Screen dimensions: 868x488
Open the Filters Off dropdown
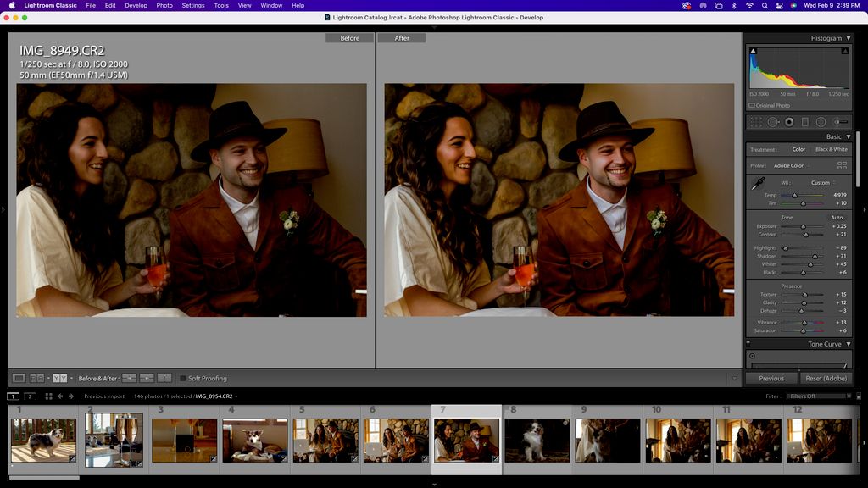pyautogui.click(x=819, y=396)
